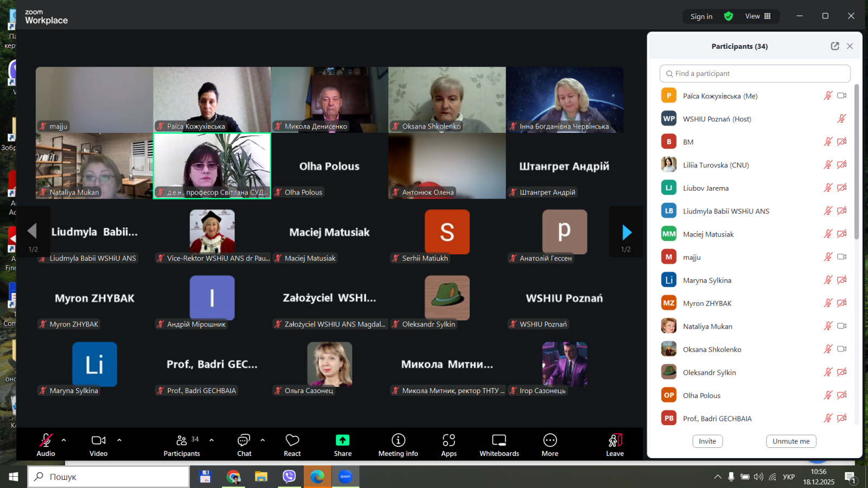Image resolution: width=868 pixels, height=488 pixels.
Task: Click the Find a participant search field
Action: [x=755, y=74]
